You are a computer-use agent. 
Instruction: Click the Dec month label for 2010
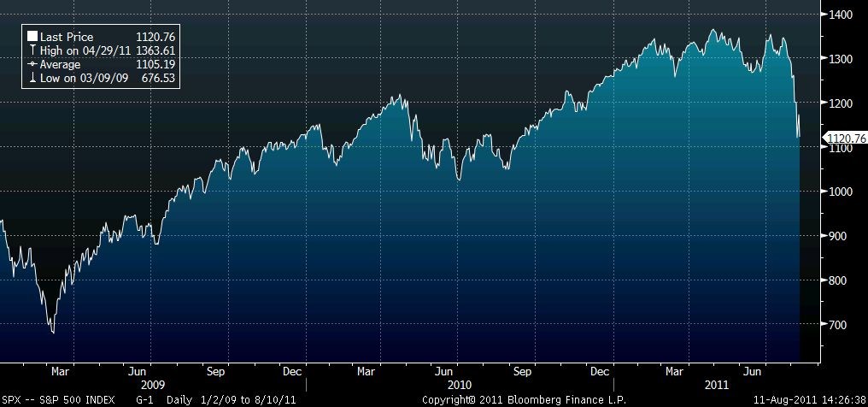(600, 372)
